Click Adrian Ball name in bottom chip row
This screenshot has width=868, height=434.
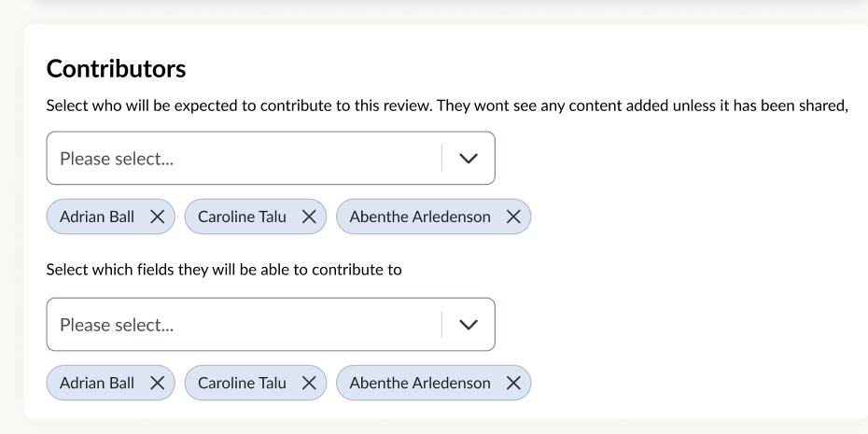(x=97, y=383)
